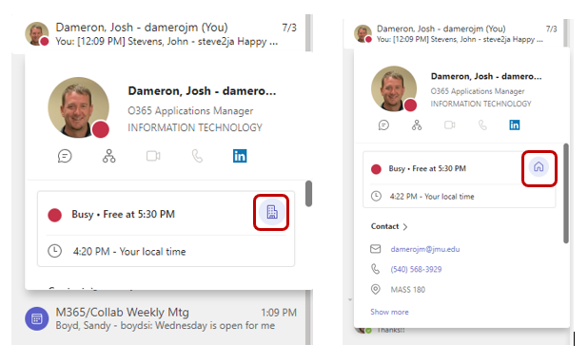Screen dimensions: 588x364
Task: Click location pin icon beside MASS 180
Action: [x=376, y=289]
